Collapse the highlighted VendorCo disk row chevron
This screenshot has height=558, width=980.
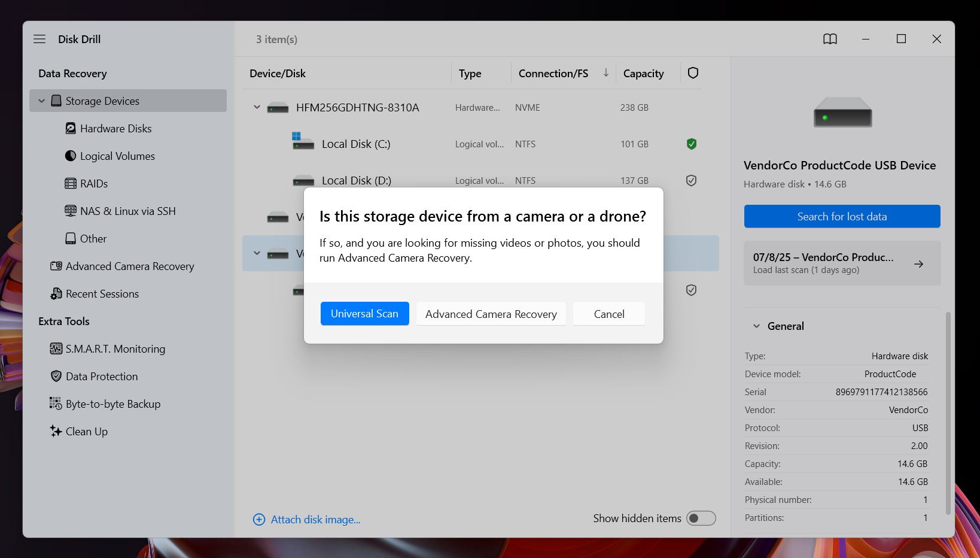257,253
